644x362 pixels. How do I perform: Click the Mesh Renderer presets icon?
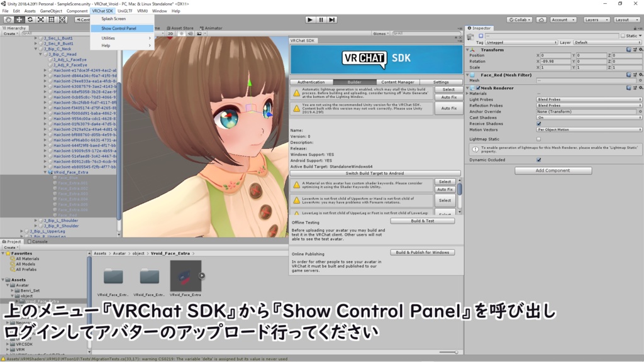click(635, 88)
